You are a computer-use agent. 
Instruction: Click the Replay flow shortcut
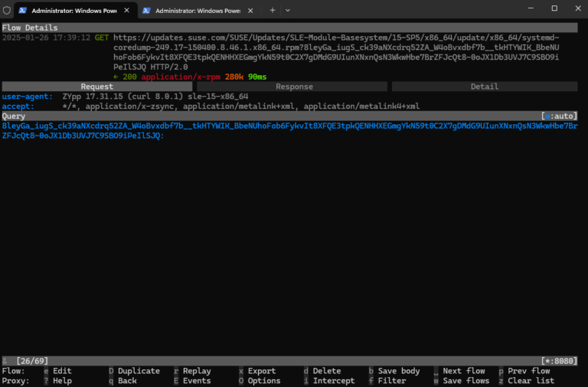coord(192,371)
